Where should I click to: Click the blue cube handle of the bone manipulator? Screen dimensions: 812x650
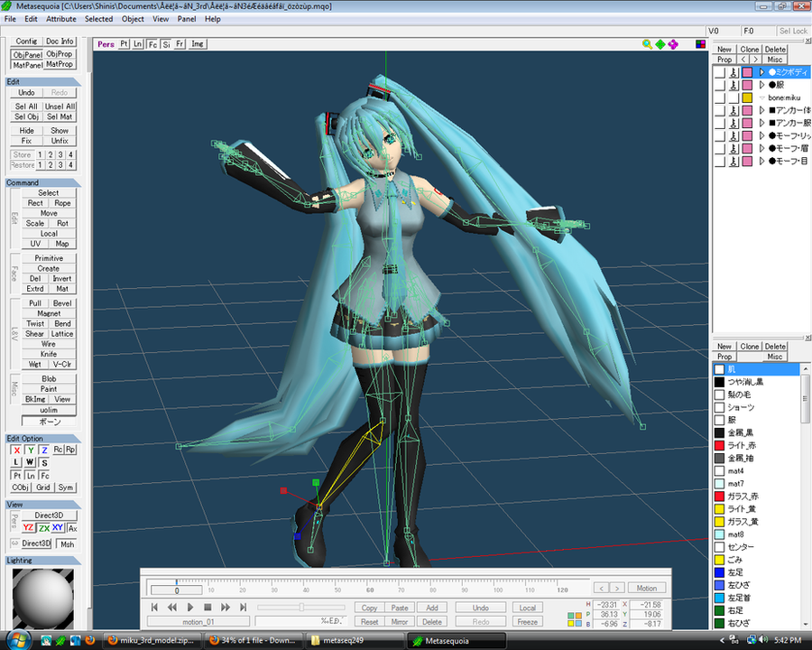coord(297,536)
